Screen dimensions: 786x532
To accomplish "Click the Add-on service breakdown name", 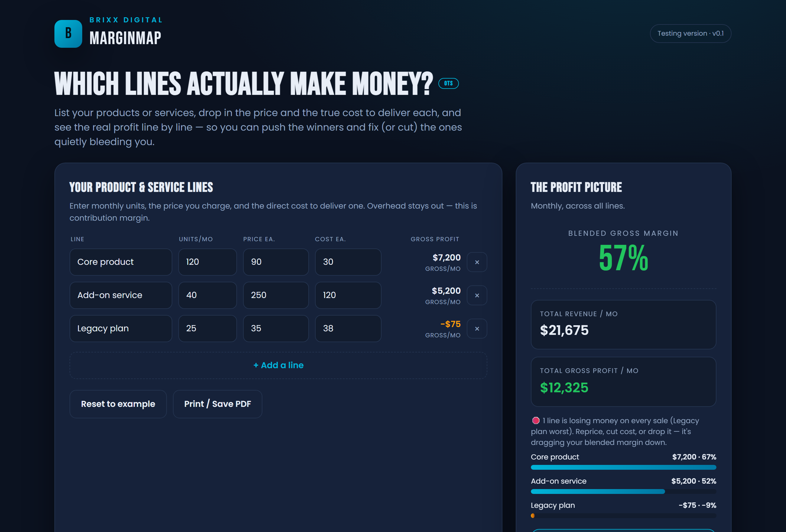I will (559, 481).
